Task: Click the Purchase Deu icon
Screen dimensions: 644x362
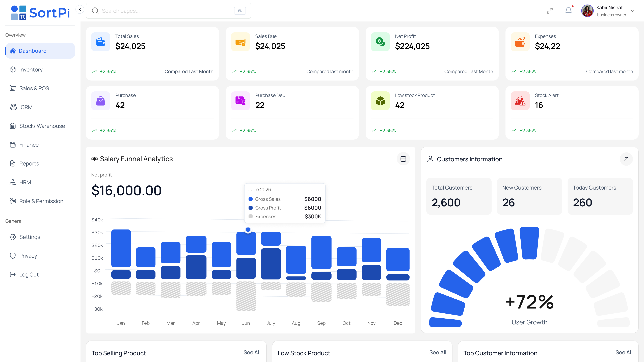Action: (x=240, y=101)
